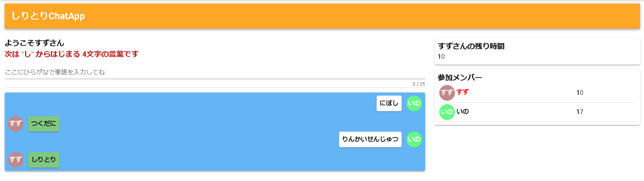Click the 0 / 25 character counter

coord(419,84)
